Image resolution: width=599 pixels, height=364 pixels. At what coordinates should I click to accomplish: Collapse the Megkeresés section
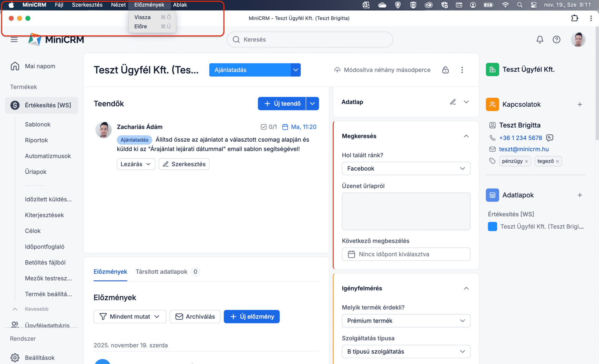(x=466, y=136)
